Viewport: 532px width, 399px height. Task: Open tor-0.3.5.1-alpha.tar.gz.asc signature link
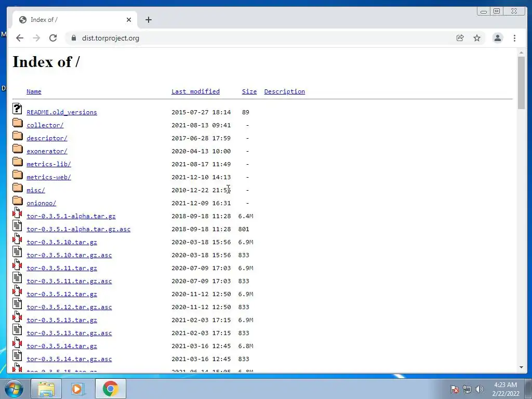click(x=78, y=229)
